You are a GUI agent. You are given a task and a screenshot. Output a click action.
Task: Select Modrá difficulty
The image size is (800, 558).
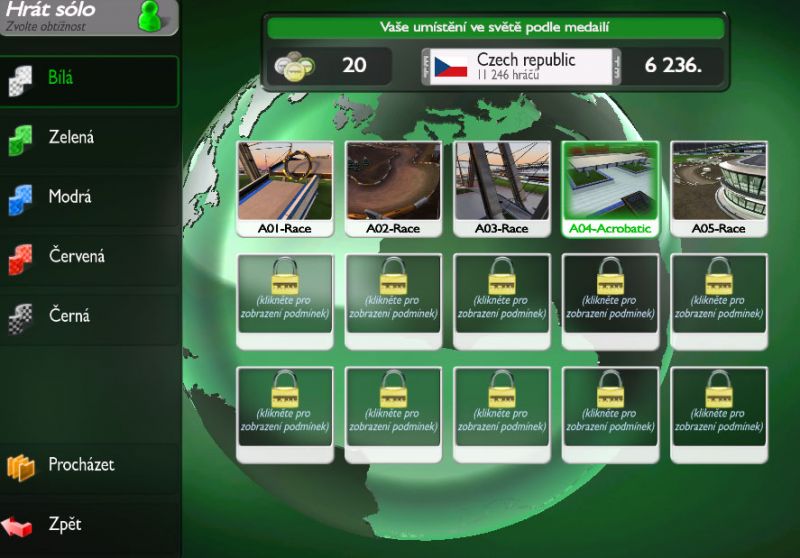tap(89, 199)
